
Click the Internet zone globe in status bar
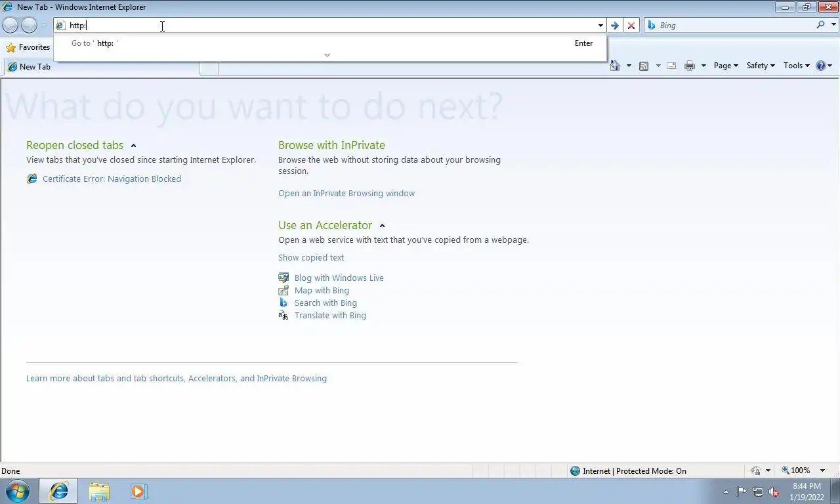pyautogui.click(x=576, y=471)
